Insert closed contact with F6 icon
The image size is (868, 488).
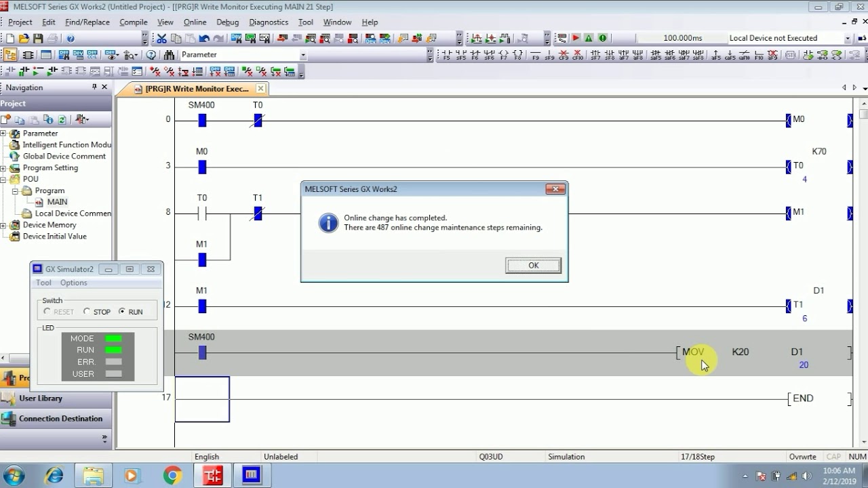tap(475, 55)
